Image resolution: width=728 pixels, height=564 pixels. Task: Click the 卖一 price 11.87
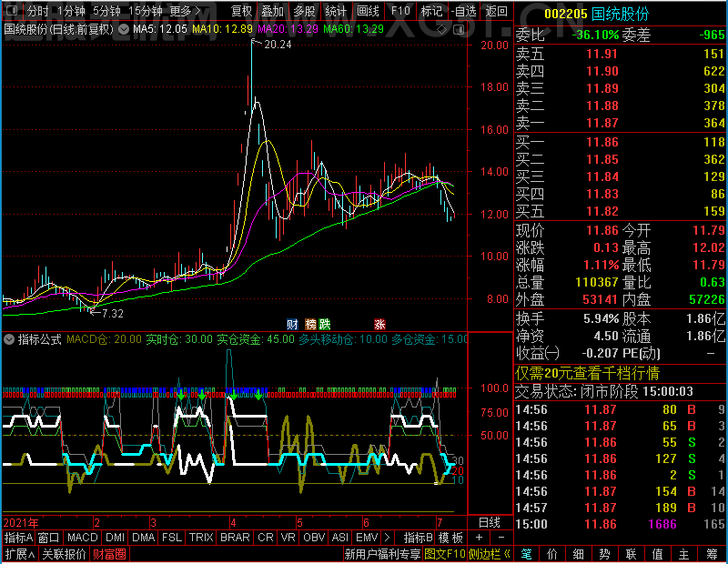coord(602,123)
